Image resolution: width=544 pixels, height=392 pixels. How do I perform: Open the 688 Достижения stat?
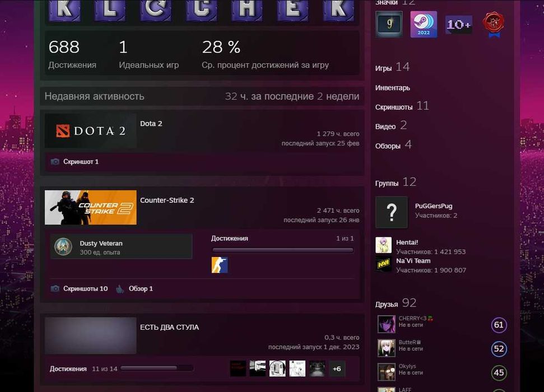72,54
